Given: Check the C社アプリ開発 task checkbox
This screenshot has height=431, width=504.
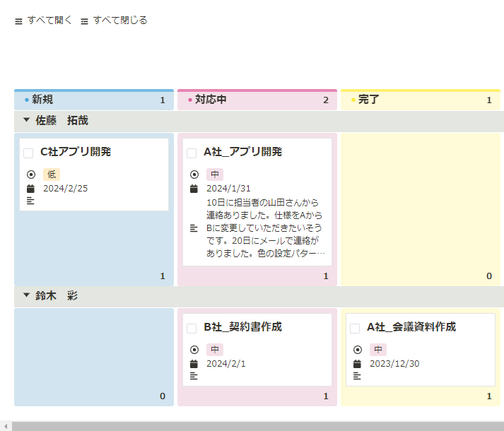Looking at the screenshot, I should [x=28, y=153].
